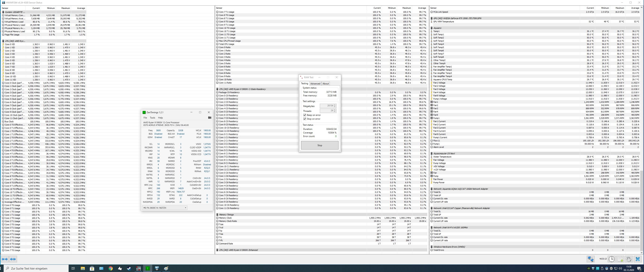Select Alarm Level sensor row

click(535, 147)
